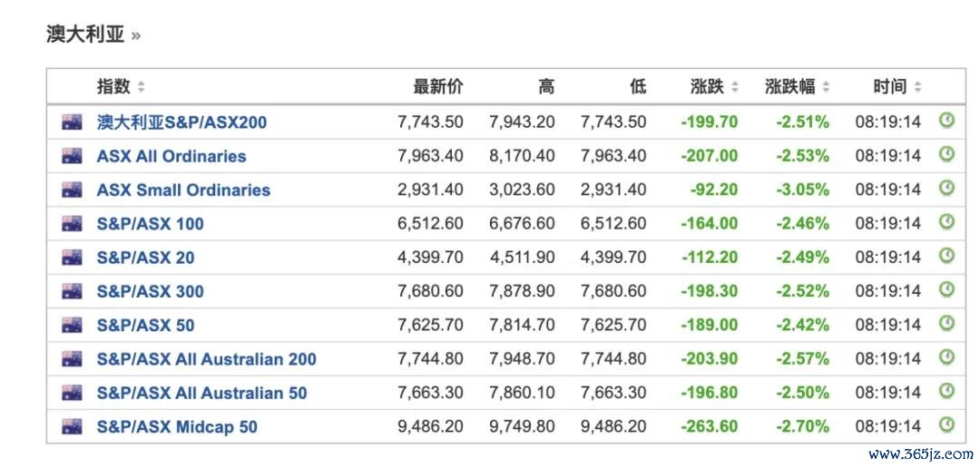Viewport: 980px width, 468px height.
Task: Open 澳大利亚 section heading link
Action: [93, 34]
